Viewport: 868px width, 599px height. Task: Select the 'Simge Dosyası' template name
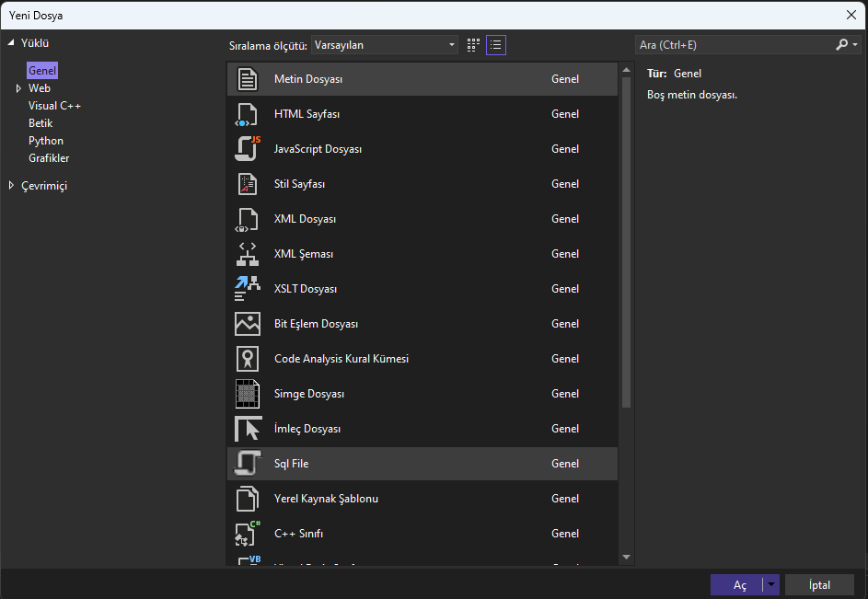pos(309,394)
